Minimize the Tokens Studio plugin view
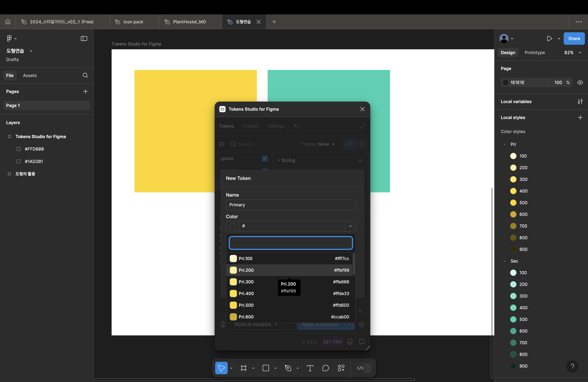588x382 pixels. coord(363,126)
